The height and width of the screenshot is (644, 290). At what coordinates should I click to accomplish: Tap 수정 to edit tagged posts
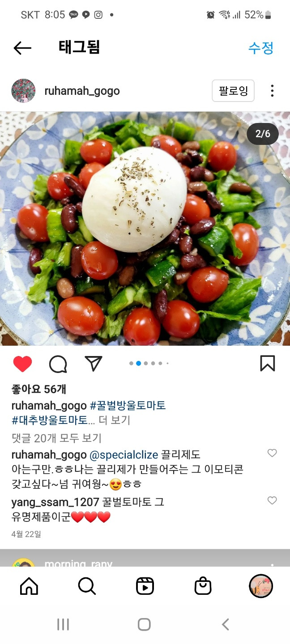[x=261, y=48]
